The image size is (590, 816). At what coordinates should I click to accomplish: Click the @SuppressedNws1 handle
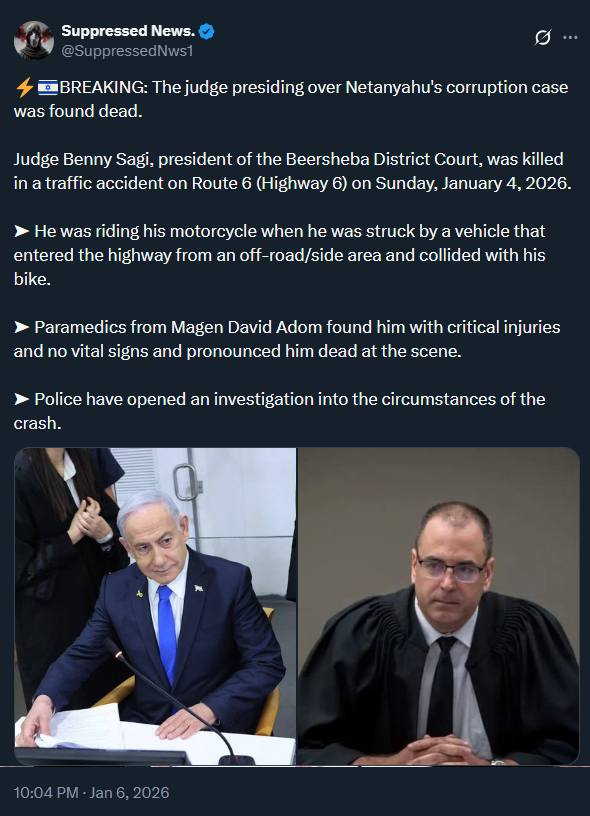pos(127,51)
